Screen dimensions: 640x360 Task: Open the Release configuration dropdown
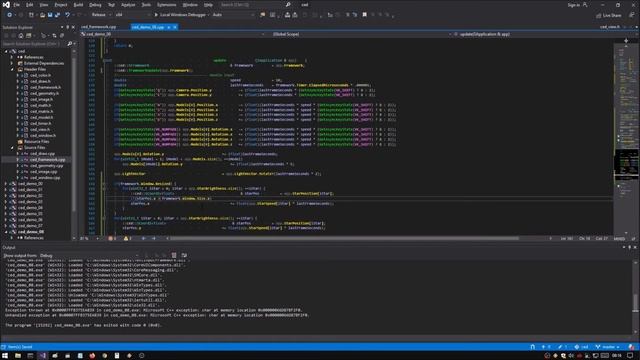(x=101, y=15)
